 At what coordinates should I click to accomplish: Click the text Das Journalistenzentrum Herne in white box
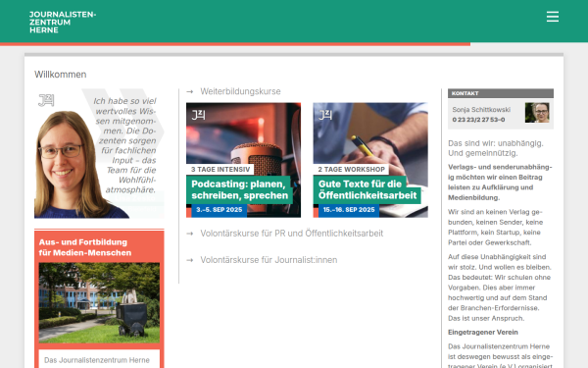click(97, 360)
